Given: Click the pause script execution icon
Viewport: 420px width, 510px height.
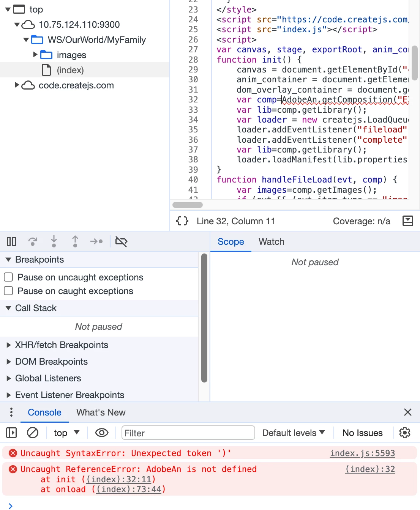Looking at the screenshot, I should (11, 241).
